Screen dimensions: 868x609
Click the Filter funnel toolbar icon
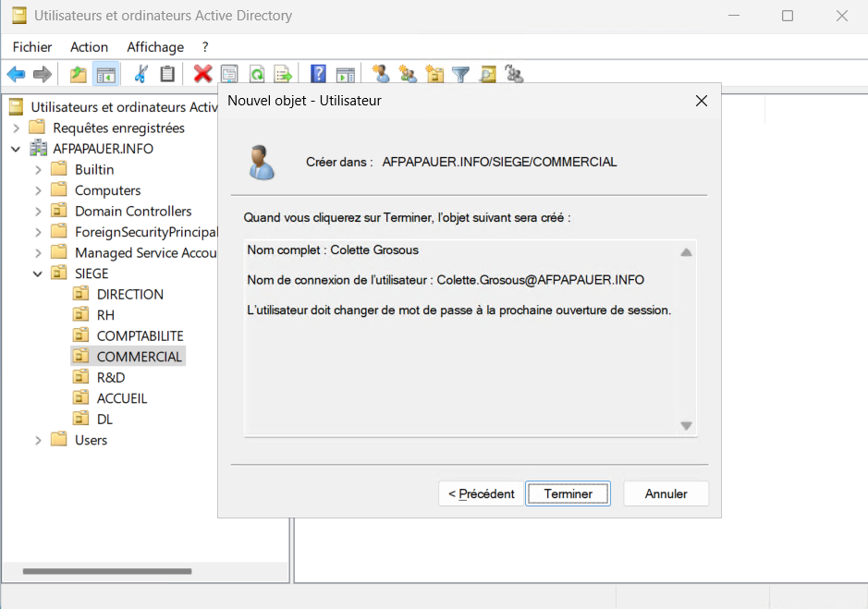460,74
